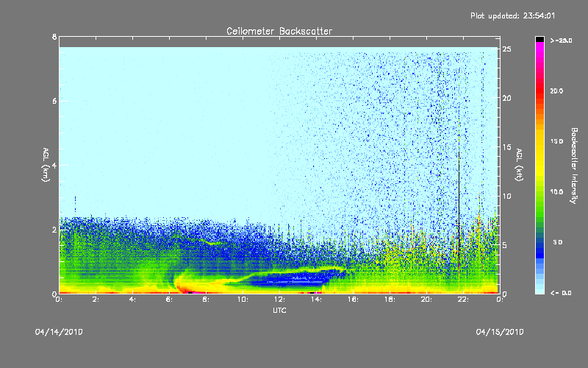The width and height of the screenshot is (588, 368).
Task: Click the 5.0 colorbar tick label
Action: (x=558, y=243)
